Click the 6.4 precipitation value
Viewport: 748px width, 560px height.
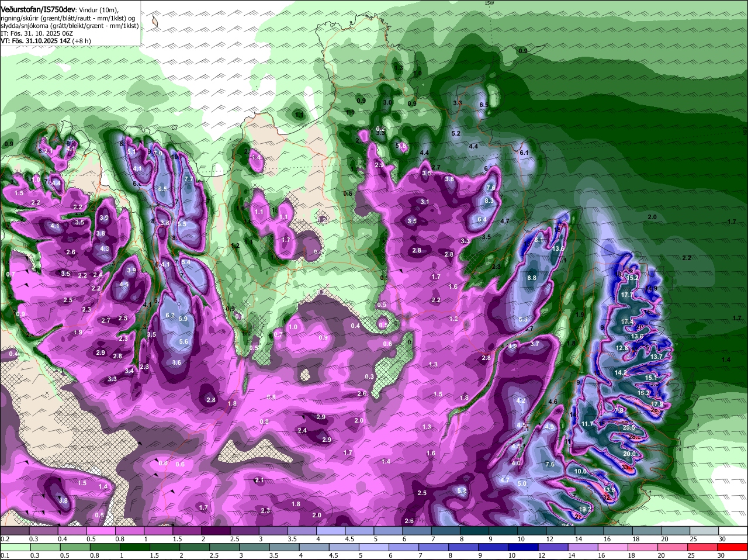pos(482,220)
